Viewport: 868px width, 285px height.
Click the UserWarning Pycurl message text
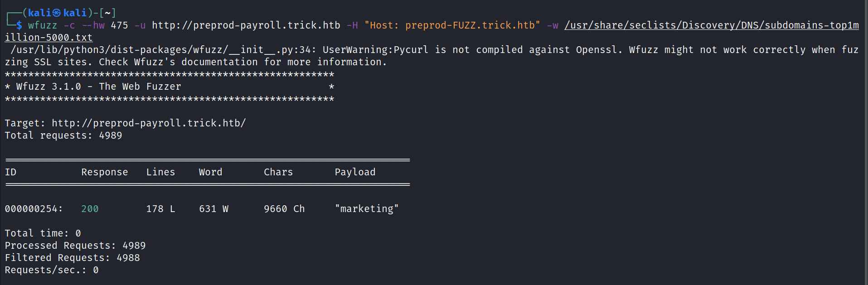[x=375, y=50]
